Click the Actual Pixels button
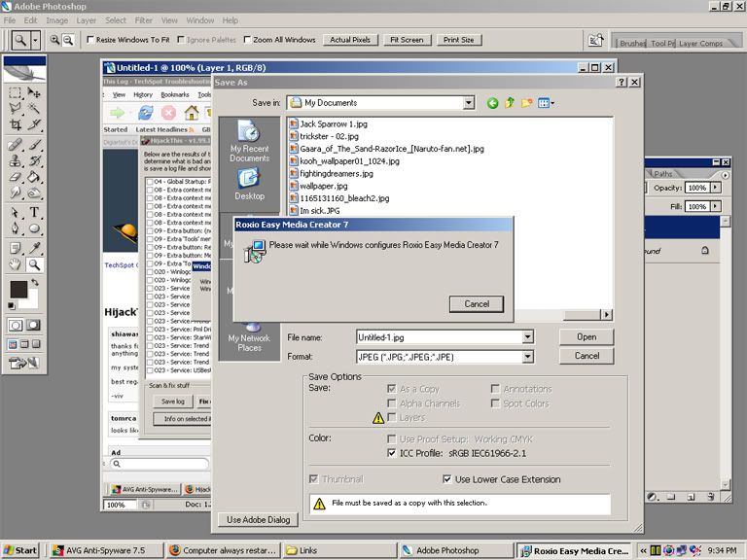The height and width of the screenshot is (560, 747). click(x=350, y=40)
